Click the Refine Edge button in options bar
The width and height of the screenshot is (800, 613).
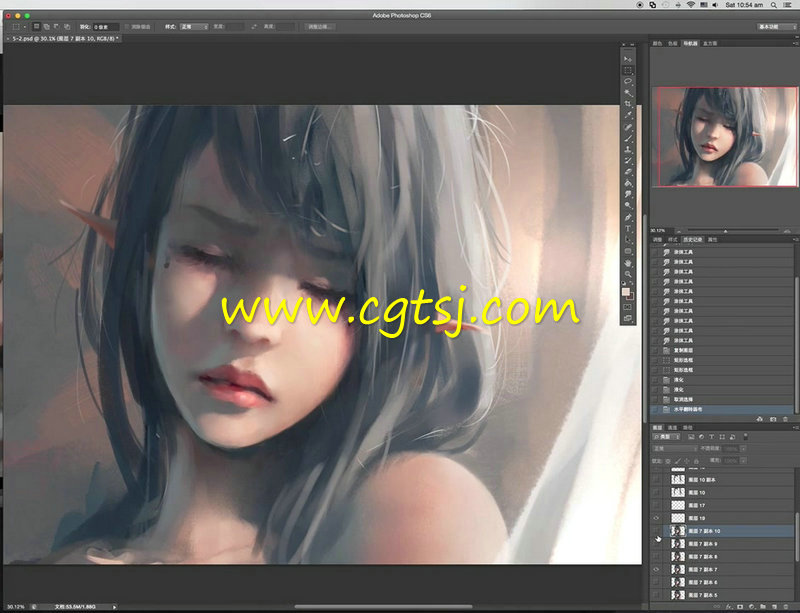(320, 27)
